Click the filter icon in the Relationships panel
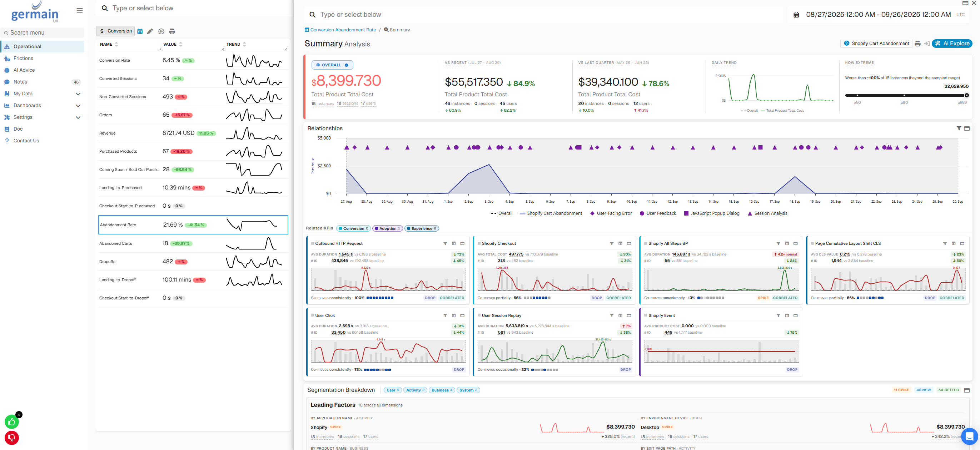 (959, 128)
